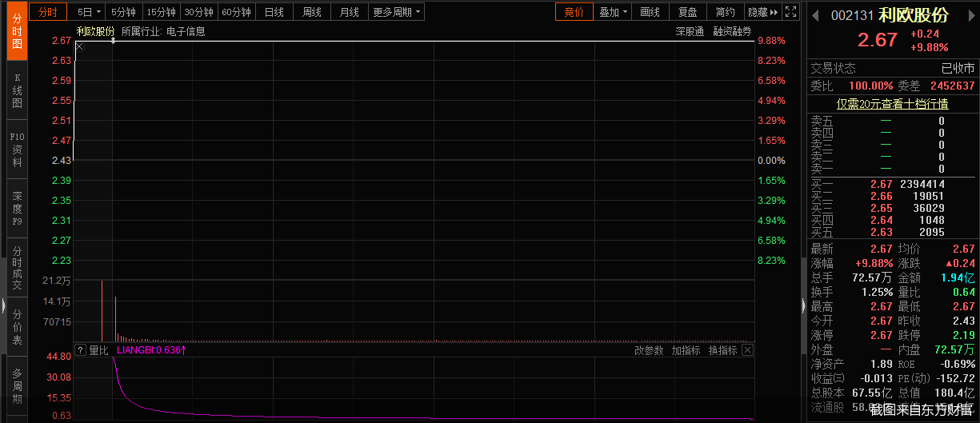Click the 利欧股份 stock name in chart header

pyautogui.click(x=95, y=31)
